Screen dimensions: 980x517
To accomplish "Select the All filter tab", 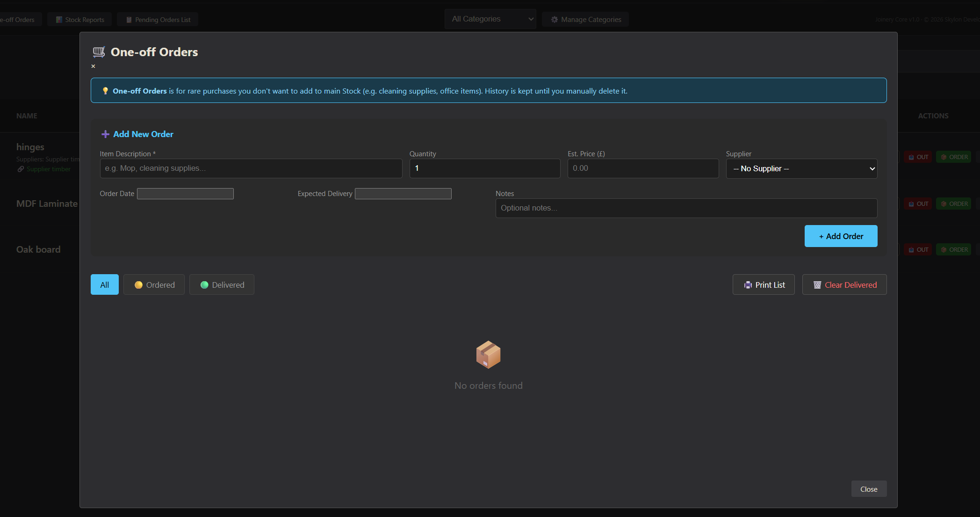I will point(104,284).
